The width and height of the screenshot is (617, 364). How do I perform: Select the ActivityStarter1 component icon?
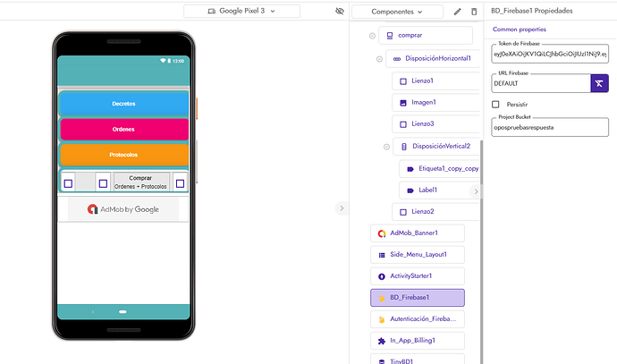(x=382, y=276)
